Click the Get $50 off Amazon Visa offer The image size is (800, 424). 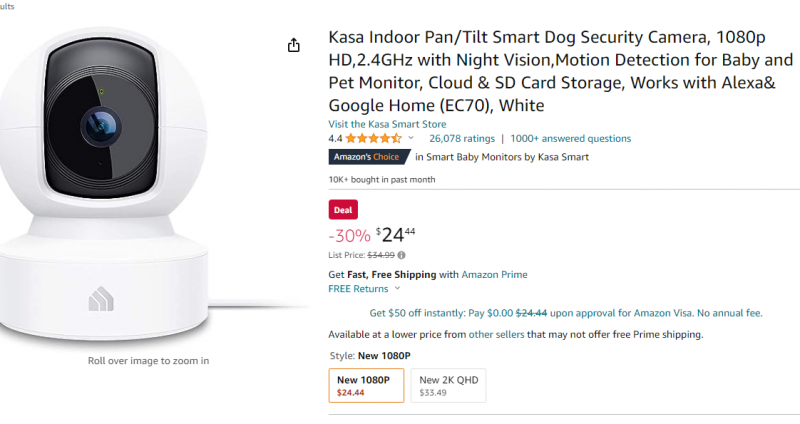(545, 313)
